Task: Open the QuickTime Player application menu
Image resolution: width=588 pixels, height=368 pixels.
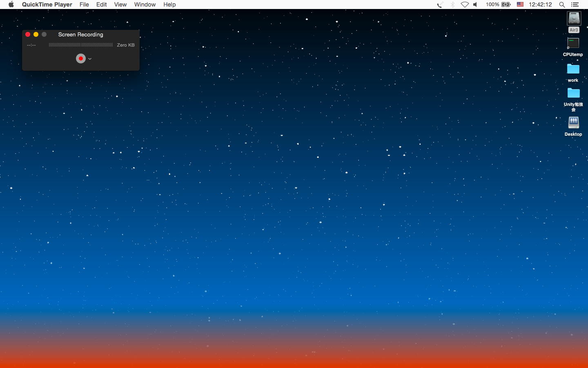Action: pos(47,4)
